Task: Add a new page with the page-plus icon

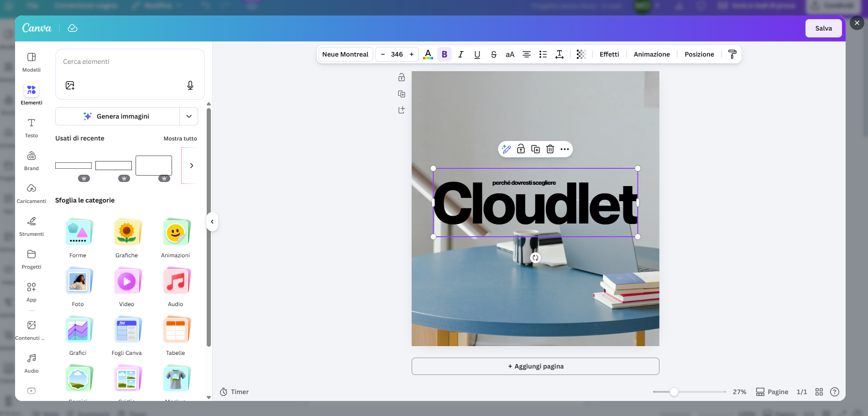Action: coord(402,110)
